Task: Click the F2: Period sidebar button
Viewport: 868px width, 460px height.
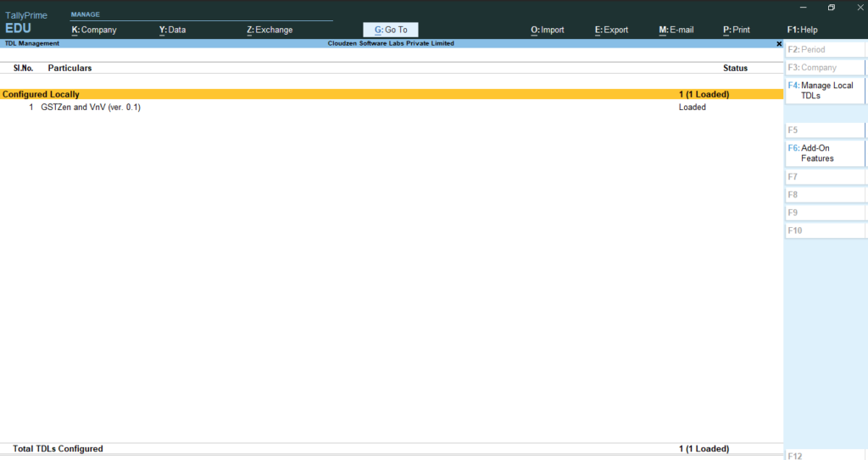Action: (x=825, y=49)
